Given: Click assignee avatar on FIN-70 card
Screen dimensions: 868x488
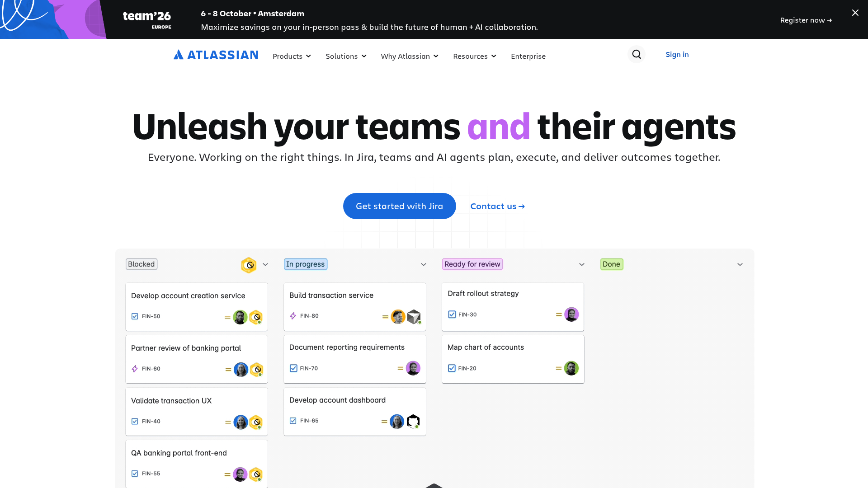Looking at the screenshot, I should 413,368.
